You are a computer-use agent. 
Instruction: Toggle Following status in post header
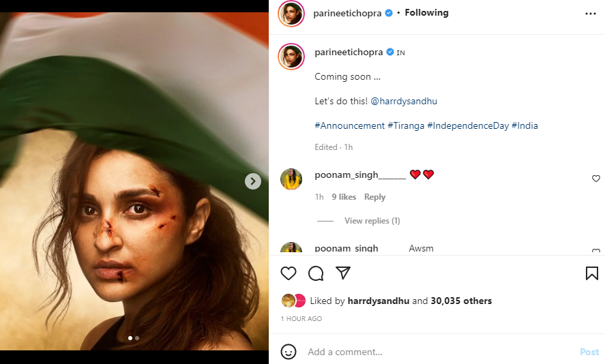426,13
